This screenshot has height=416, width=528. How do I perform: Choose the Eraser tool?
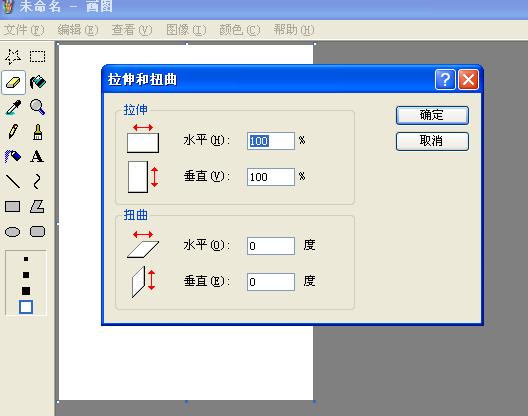click(13, 82)
